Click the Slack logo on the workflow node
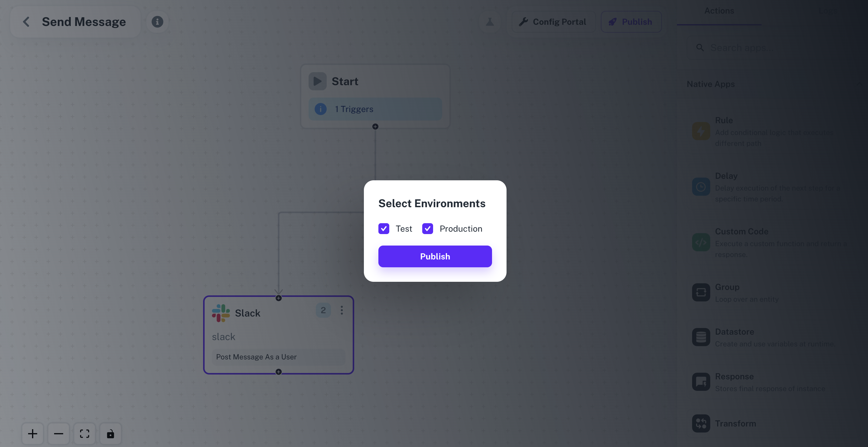This screenshot has width=868, height=447. point(220,313)
